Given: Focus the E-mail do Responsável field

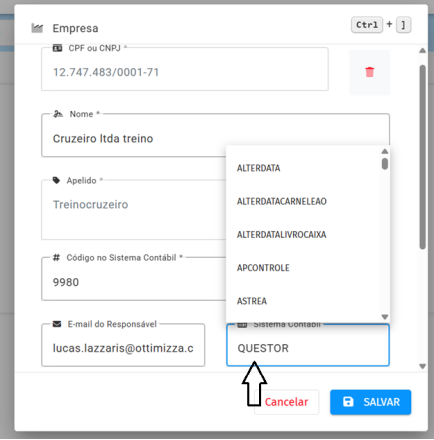Looking at the screenshot, I should click(x=123, y=345).
